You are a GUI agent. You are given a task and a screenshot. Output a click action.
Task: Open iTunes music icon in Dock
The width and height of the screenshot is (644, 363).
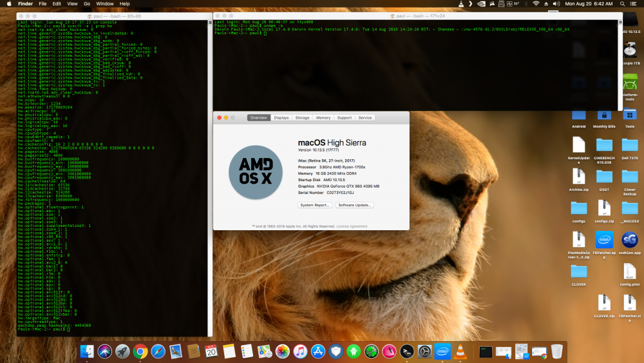300,351
